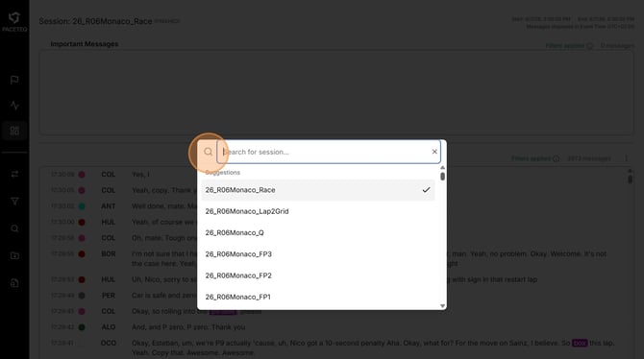Click the 'Filters applied' link above the message list
Viewport: 644px width, 359px height.
pyautogui.click(x=531, y=158)
